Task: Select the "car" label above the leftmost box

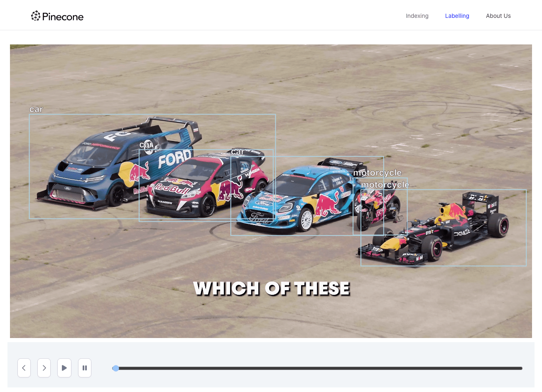Action: 36,109
